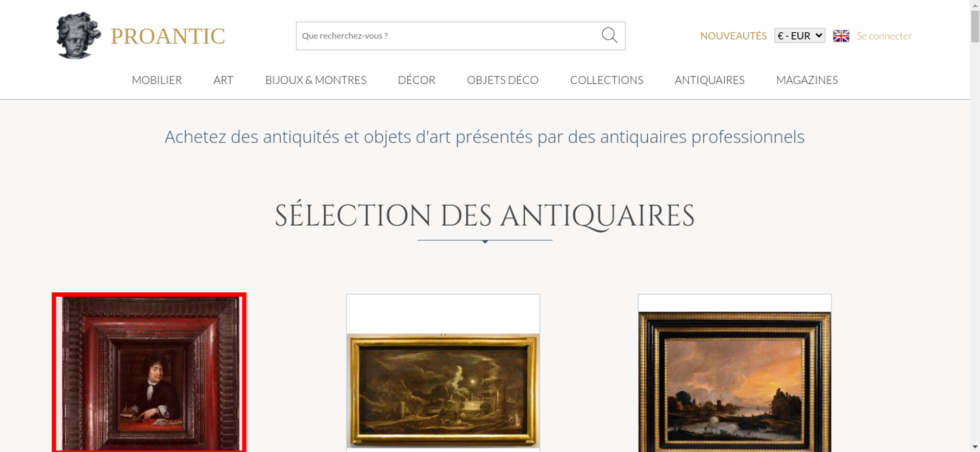The width and height of the screenshot is (980, 452).
Task: Open the COLLECTIONS menu
Action: pyautogui.click(x=607, y=80)
